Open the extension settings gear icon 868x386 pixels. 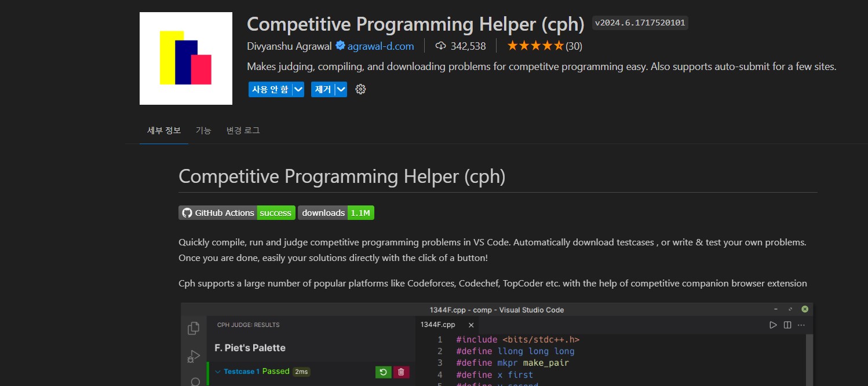tap(360, 89)
